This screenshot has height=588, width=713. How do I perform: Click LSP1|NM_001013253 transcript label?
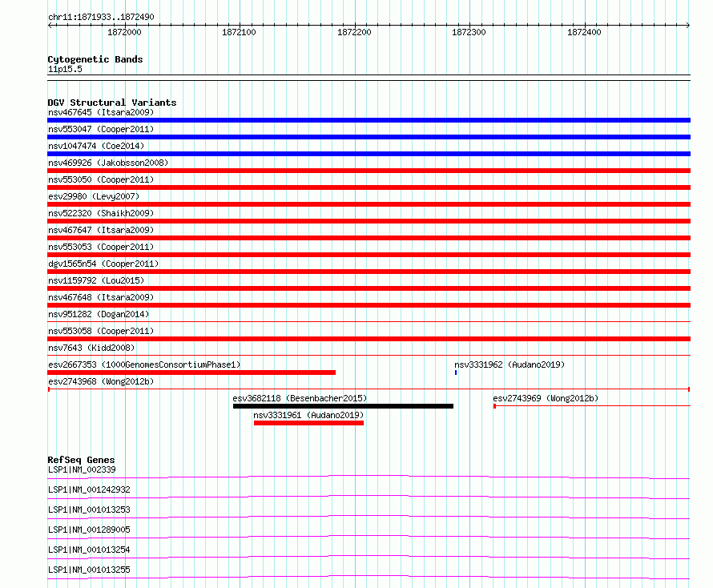[89, 509]
